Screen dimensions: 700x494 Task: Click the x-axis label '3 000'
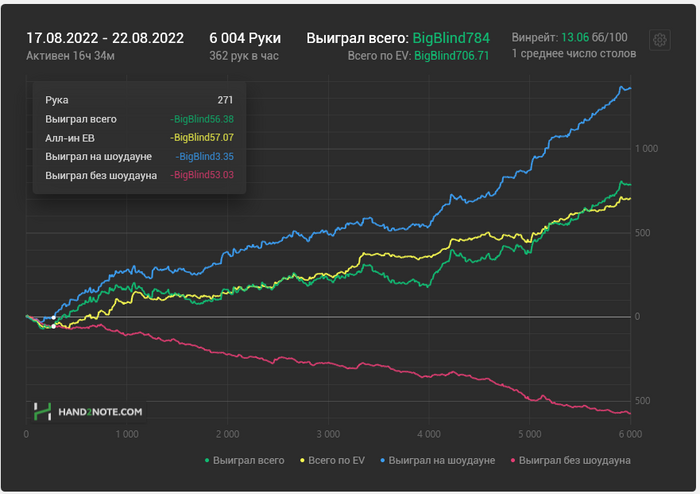click(x=328, y=434)
